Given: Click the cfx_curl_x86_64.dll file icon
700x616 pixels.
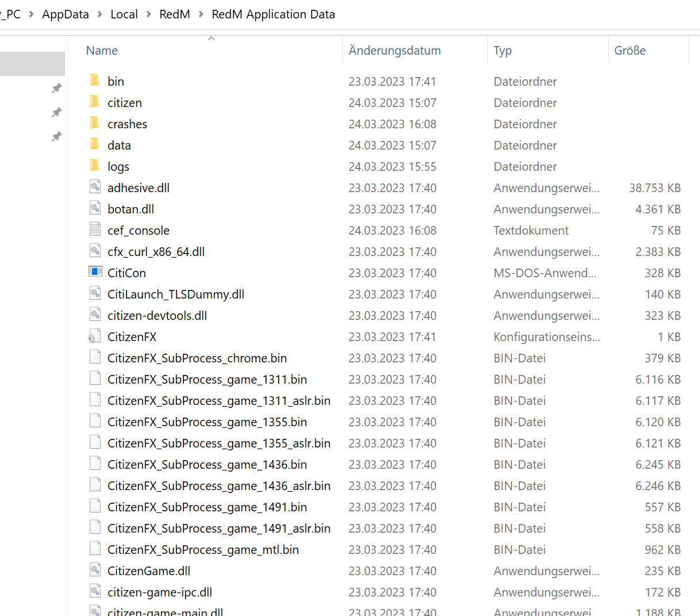Looking at the screenshot, I should point(95,251).
